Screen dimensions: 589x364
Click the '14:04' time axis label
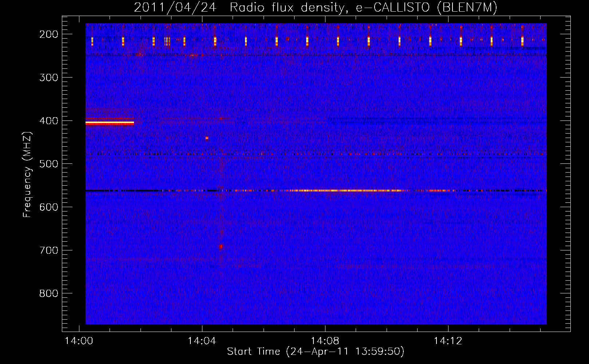(x=202, y=341)
